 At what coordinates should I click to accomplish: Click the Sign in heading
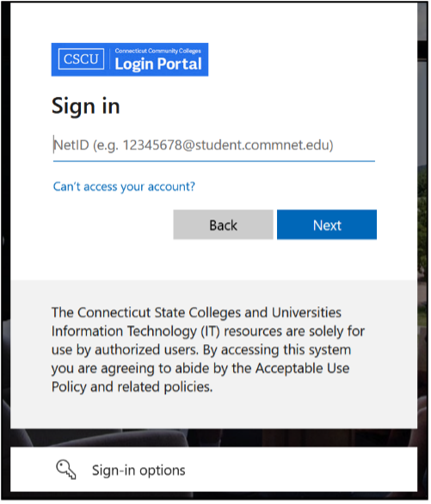(x=86, y=107)
